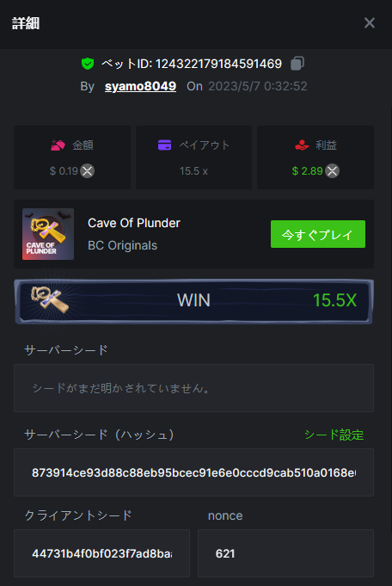Click the green verified shield icon
The width and height of the screenshot is (392, 586).
click(88, 64)
